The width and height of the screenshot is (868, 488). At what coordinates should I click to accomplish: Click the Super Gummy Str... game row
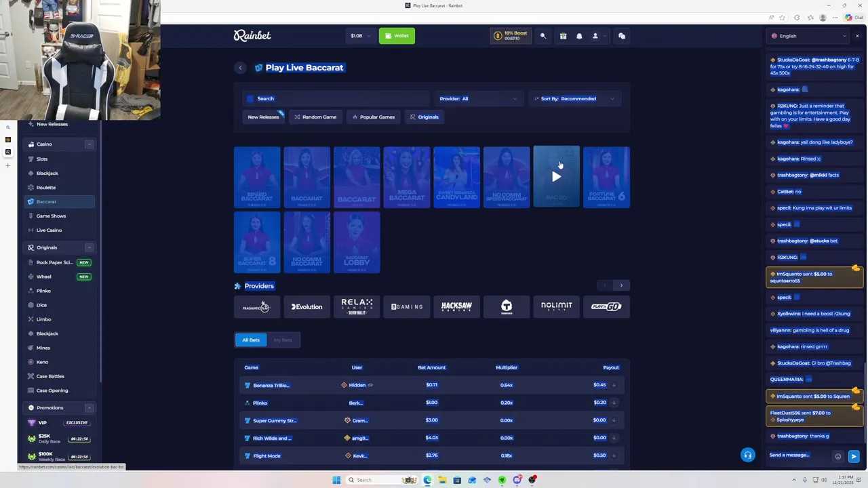click(431, 420)
